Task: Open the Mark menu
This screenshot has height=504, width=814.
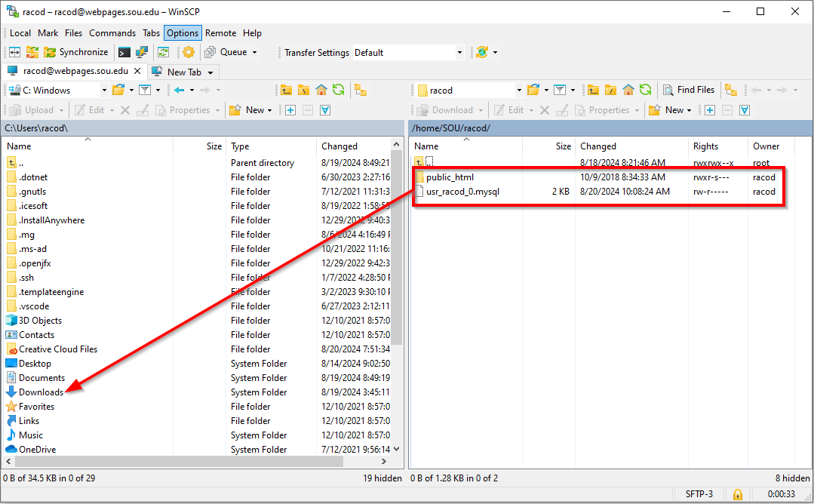Action: [x=48, y=32]
